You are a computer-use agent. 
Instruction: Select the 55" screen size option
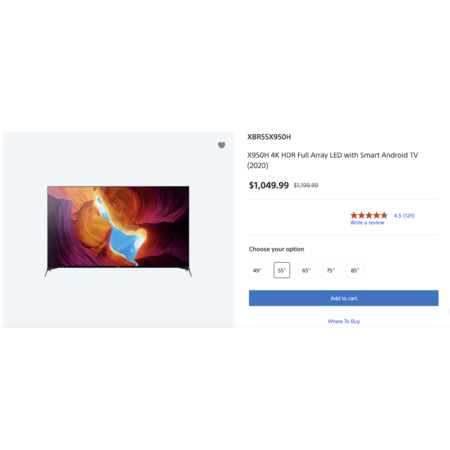tap(282, 270)
